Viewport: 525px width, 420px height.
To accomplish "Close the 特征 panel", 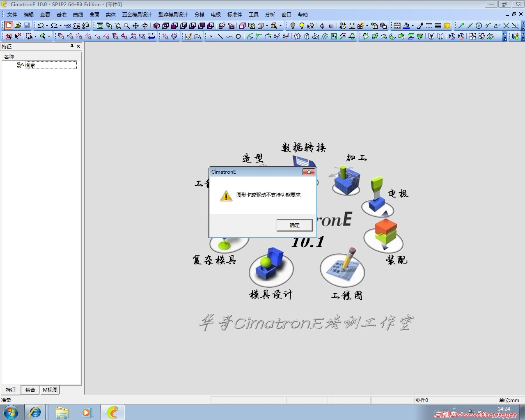I will coord(78,46).
